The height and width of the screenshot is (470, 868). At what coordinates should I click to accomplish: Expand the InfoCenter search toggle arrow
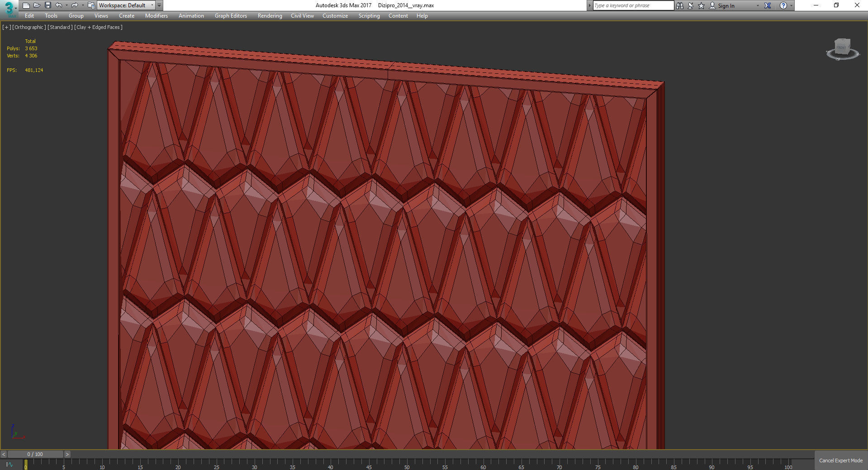pyautogui.click(x=589, y=5)
